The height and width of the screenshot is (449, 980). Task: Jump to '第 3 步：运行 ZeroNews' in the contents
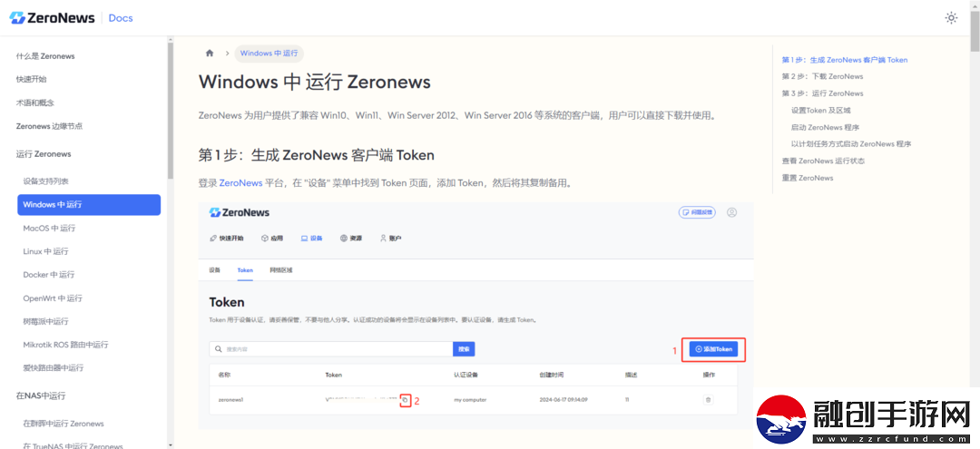(822, 93)
